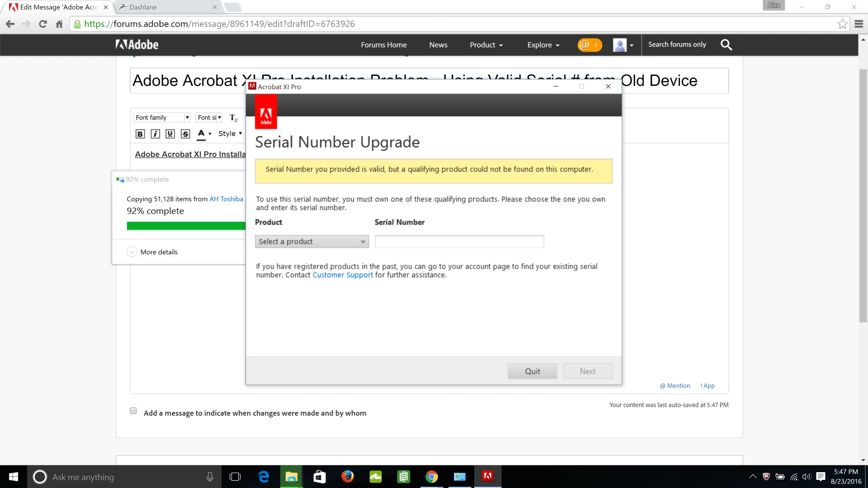Screen dimensions: 868x488
Task: Open the Customer Support link
Action: [x=343, y=275]
